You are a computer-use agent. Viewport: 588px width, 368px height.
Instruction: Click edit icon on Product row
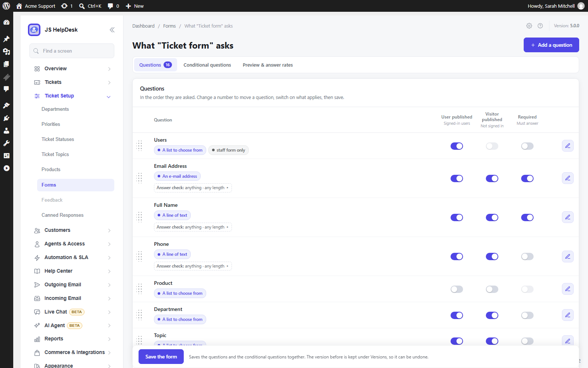tap(568, 289)
